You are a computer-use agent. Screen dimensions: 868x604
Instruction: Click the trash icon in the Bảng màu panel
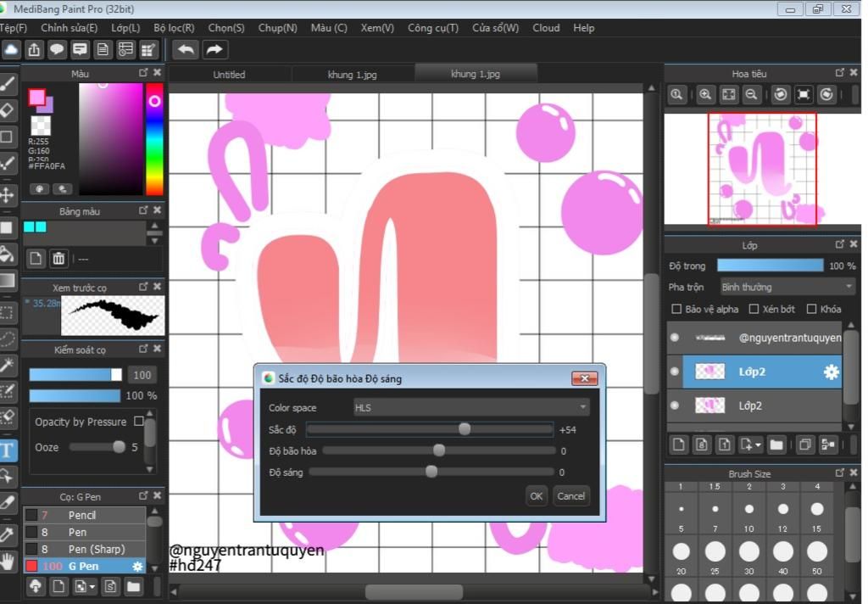(x=58, y=258)
